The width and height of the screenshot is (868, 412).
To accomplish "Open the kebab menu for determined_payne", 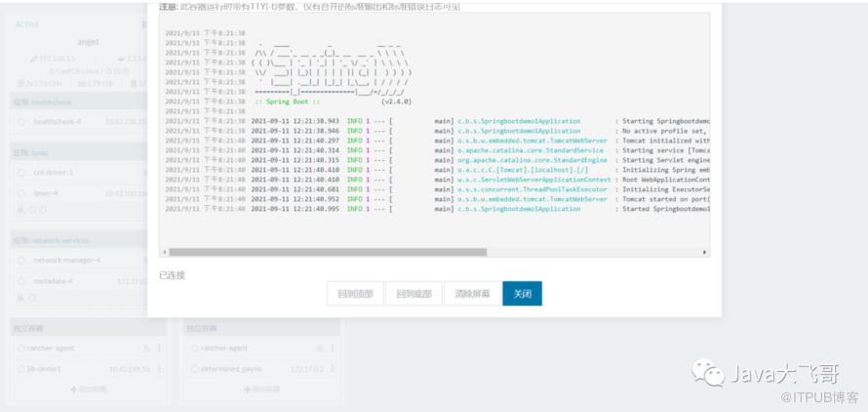I will [333, 369].
